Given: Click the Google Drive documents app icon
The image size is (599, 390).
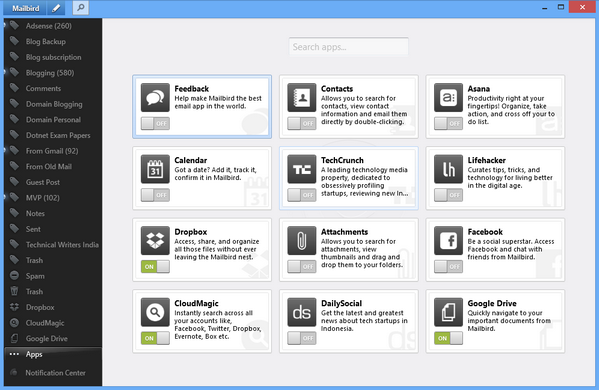Looking at the screenshot, I should [448, 312].
